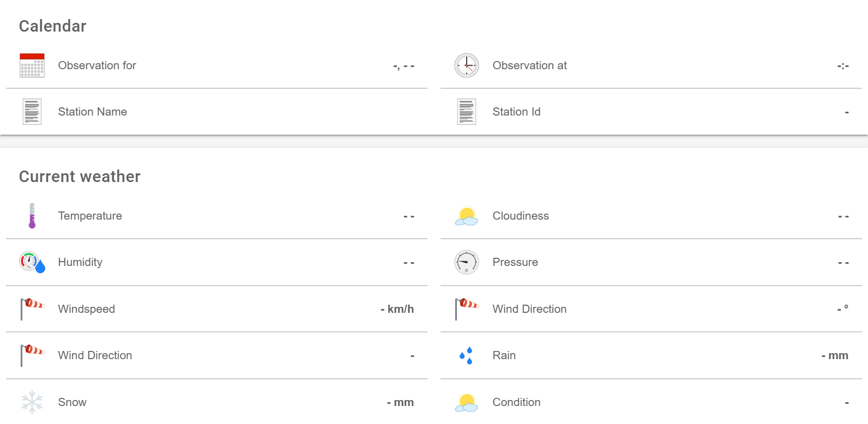Select the Snow mm value
868x424 pixels.
coord(400,402)
